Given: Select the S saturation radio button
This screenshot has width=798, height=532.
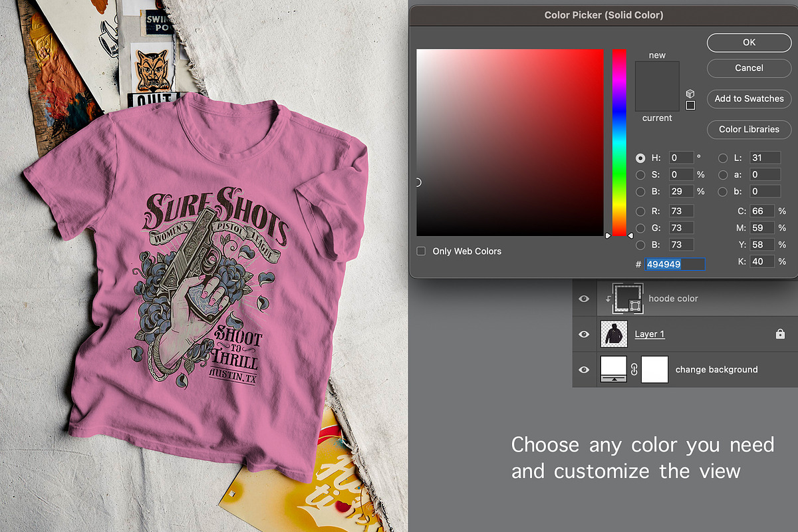Looking at the screenshot, I should 640,175.
